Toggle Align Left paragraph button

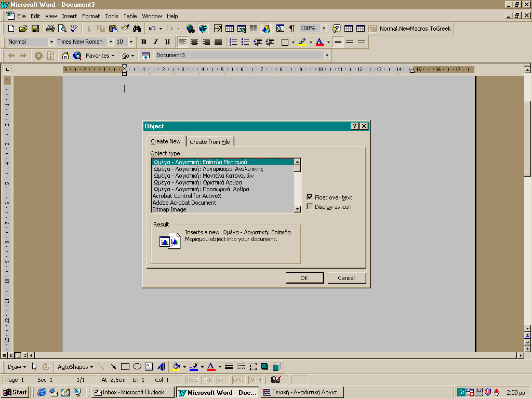click(182, 42)
